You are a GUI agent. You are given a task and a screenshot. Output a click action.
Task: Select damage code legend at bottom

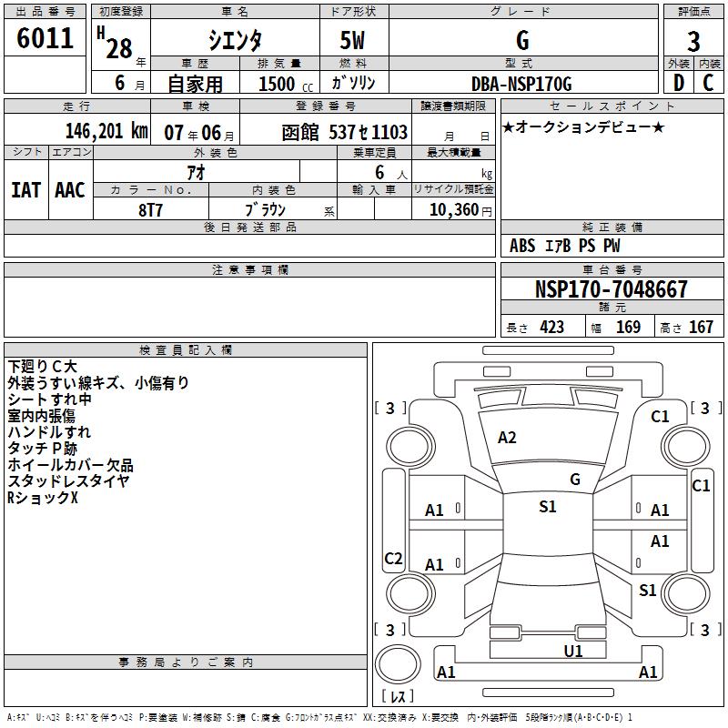(319, 717)
